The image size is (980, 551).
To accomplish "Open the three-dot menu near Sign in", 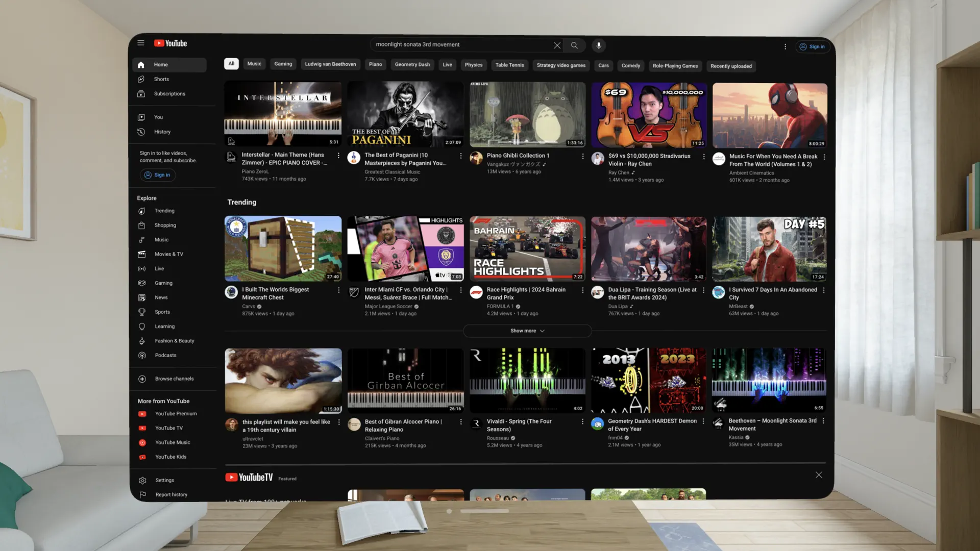I will (785, 46).
